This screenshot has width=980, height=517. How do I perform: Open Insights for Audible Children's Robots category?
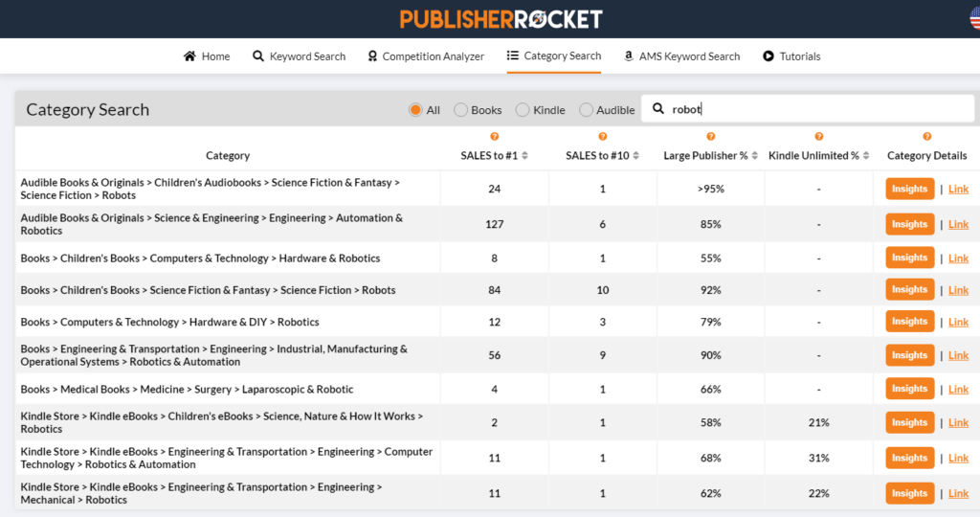click(x=909, y=189)
